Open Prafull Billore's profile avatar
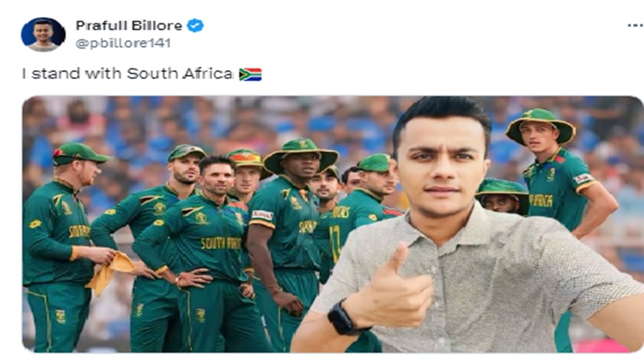Image resolution: width=644 pixels, height=362 pixels. 43,34
